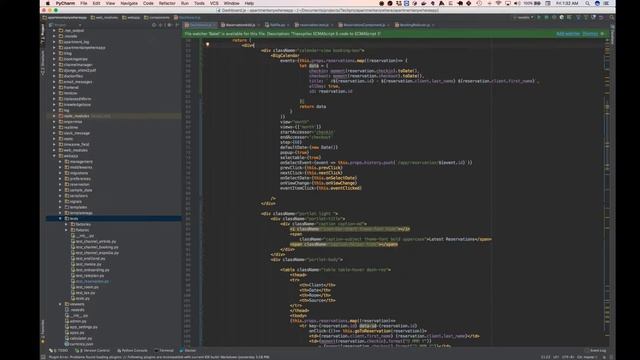Open the run configuration dropdown
This screenshot has height=360, width=640.
[524, 18]
